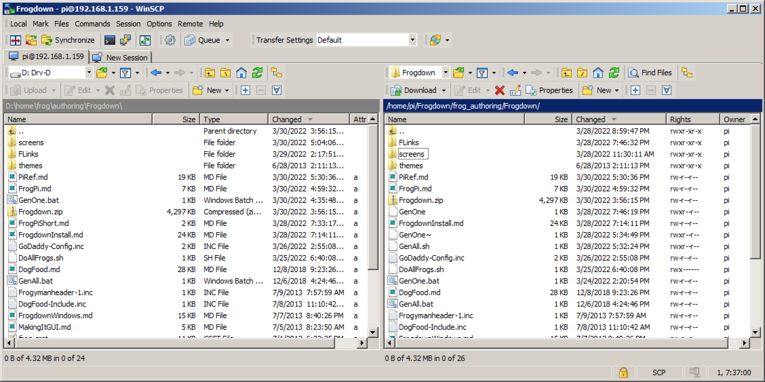Sort local panel by Changed column header
The width and height of the screenshot is (765, 382).
pos(308,119)
